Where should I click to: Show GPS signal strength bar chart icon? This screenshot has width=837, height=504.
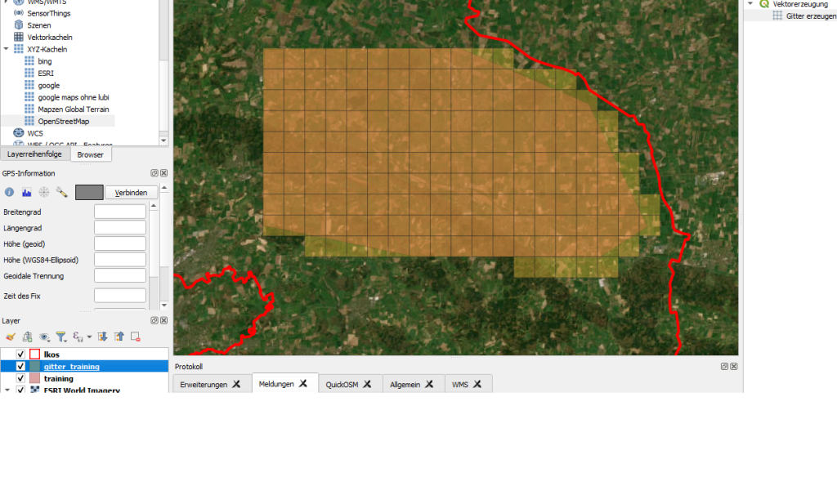click(x=27, y=193)
